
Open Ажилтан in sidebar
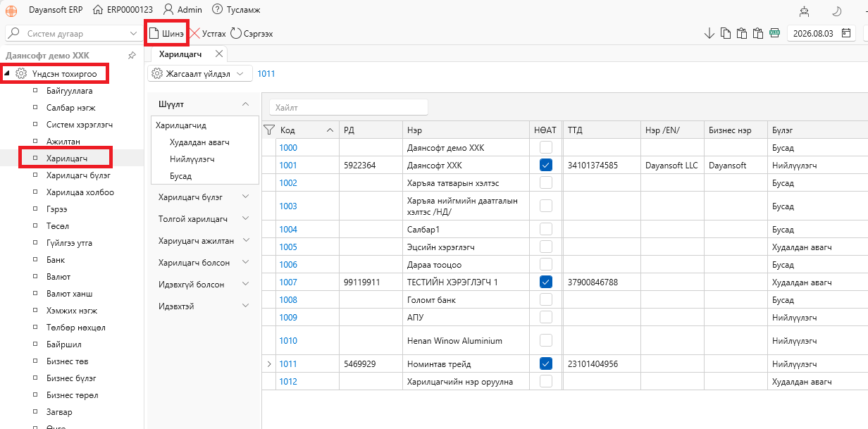pyautogui.click(x=63, y=142)
